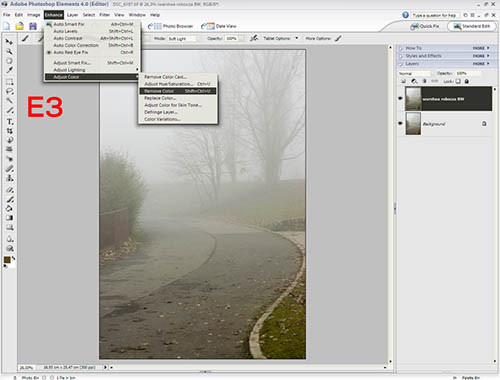
Task: Hide the top BW layer eye
Action: click(x=400, y=98)
